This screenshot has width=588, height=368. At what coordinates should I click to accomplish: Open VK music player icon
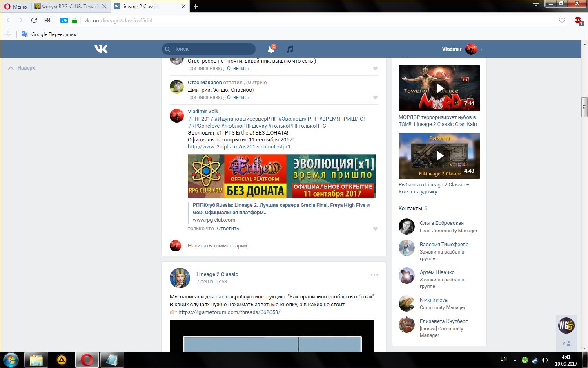tap(290, 49)
